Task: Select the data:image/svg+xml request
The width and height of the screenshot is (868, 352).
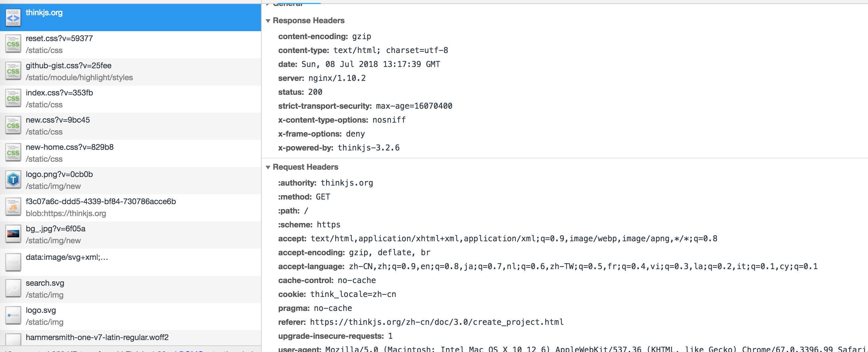Action: coord(67,257)
